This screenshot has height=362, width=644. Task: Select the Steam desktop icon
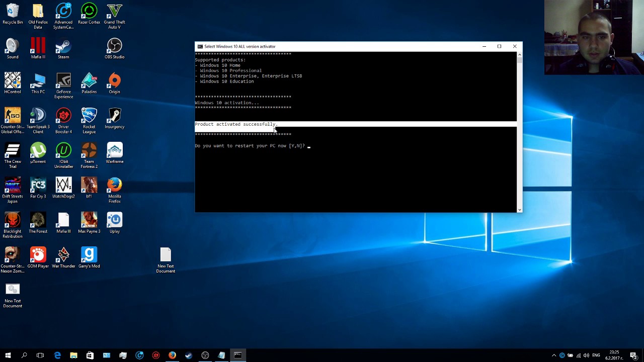[63, 49]
